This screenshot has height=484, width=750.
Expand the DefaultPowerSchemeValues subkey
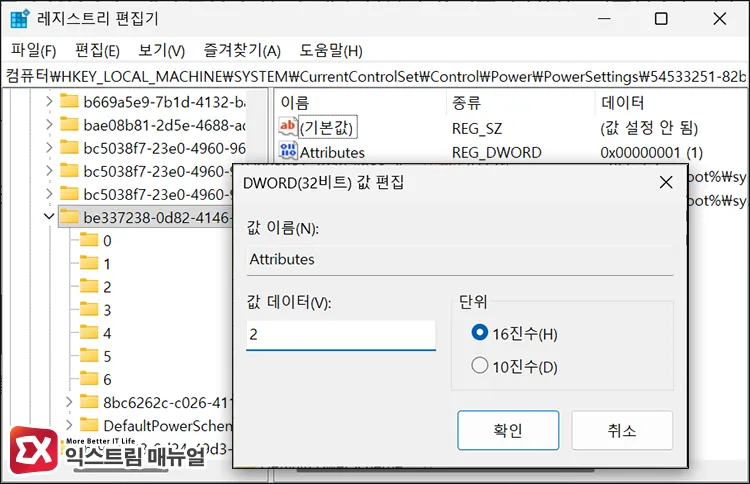[69, 425]
